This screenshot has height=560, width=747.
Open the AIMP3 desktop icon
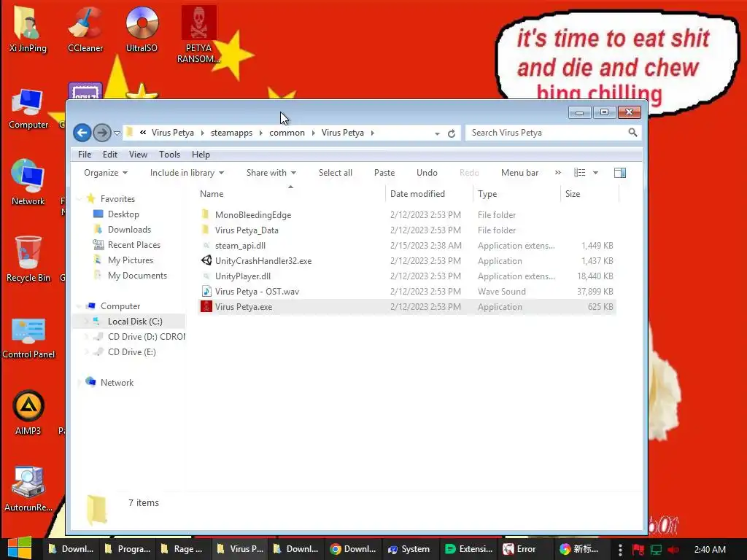(x=28, y=413)
